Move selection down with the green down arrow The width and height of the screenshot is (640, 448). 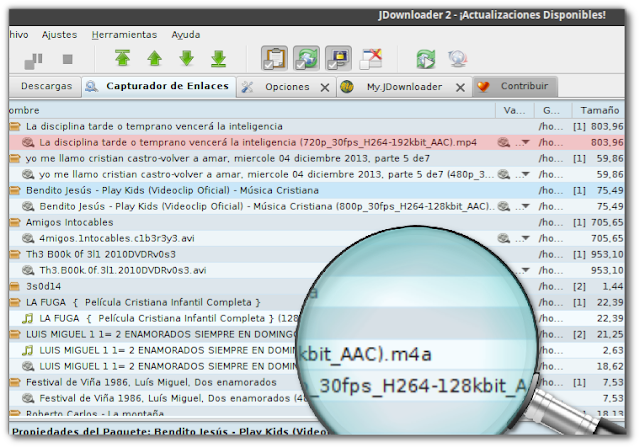pyautogui.click(x=187, y=58)
